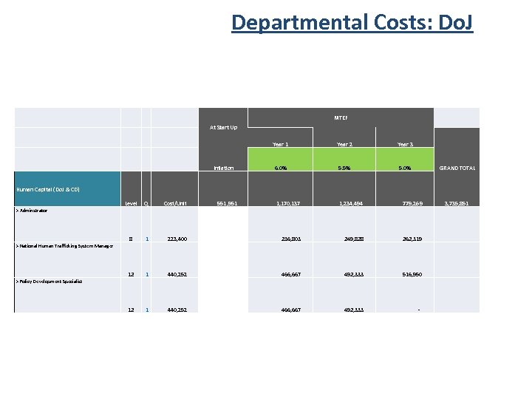
Task: Select the 'GRAND TOTAL' header cell
Action: [x=457, y=168]
